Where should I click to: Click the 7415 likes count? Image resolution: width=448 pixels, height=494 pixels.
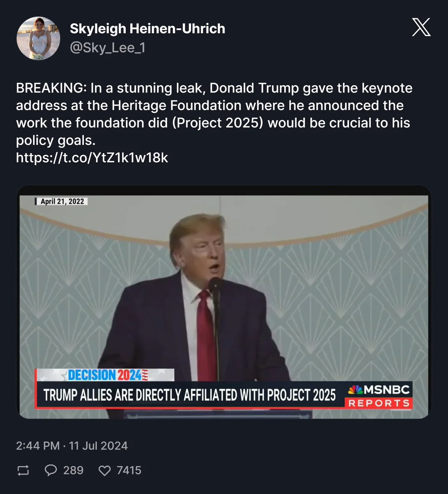(x=129, y=470)
